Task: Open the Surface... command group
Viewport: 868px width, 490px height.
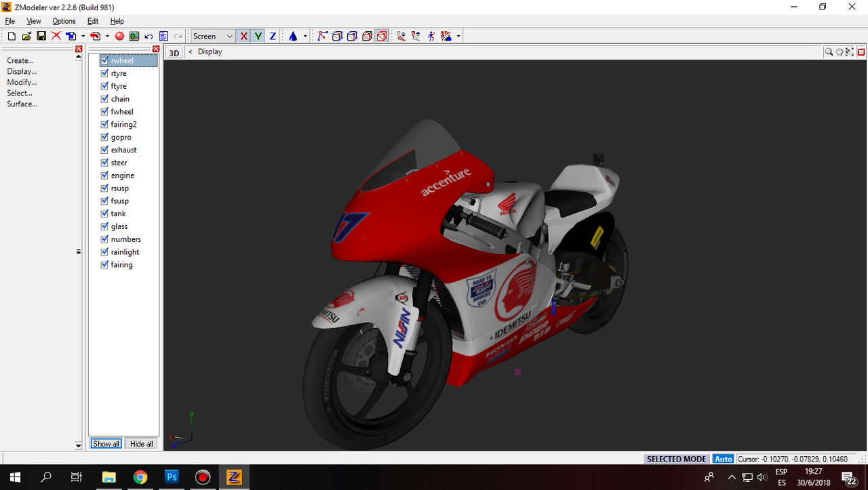Action: pos(22,104)
